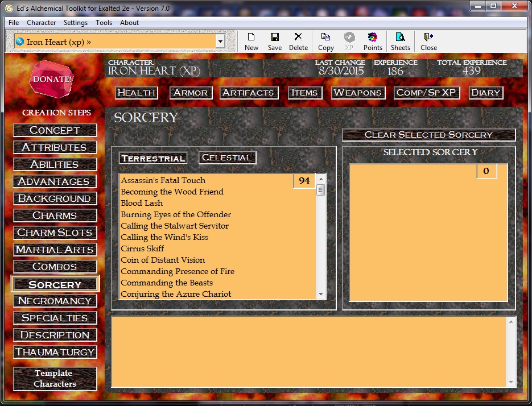Click the greyed XP toolbar icon
The width and height of the screenshot is (532, 406).
click(x=349, y=42)
